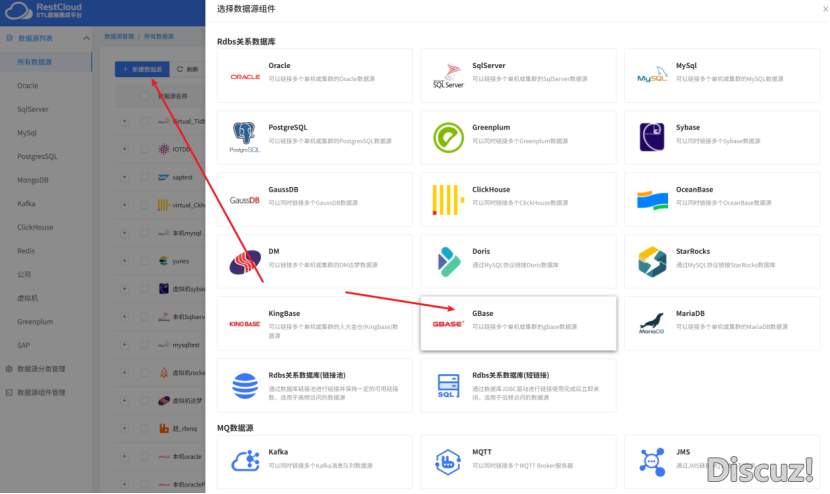
Task: Click the StarRocks hexagon icon
Action: 652,262
